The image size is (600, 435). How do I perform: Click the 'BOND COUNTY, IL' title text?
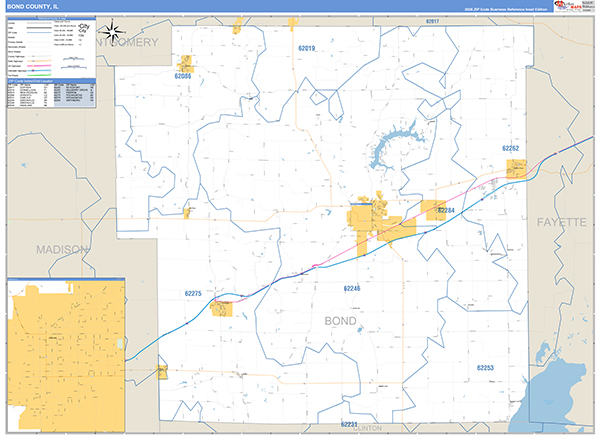33,7
